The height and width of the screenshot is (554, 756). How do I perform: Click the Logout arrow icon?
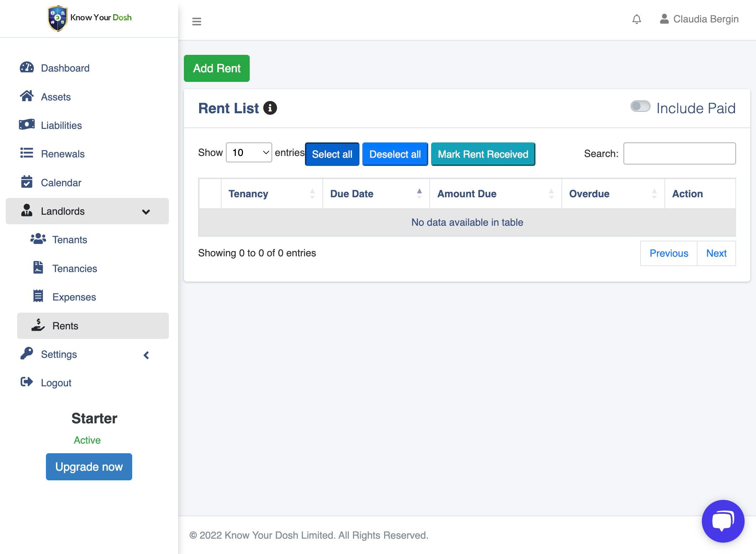[27, 382]
